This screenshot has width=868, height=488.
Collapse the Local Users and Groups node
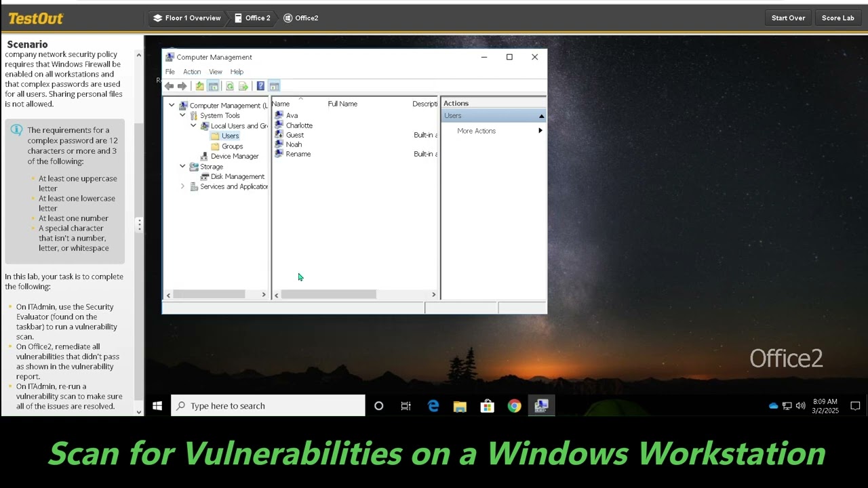click(193, 125)
